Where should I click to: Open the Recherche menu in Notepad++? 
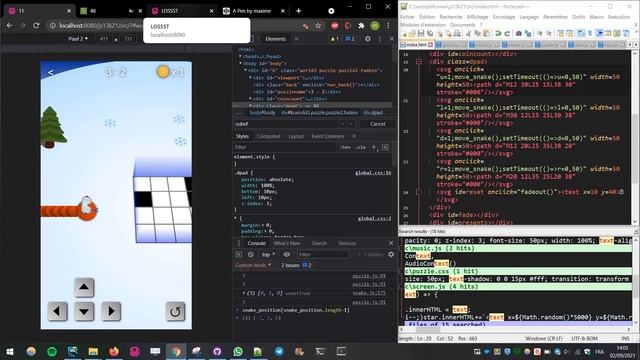(x=451, y=17)
